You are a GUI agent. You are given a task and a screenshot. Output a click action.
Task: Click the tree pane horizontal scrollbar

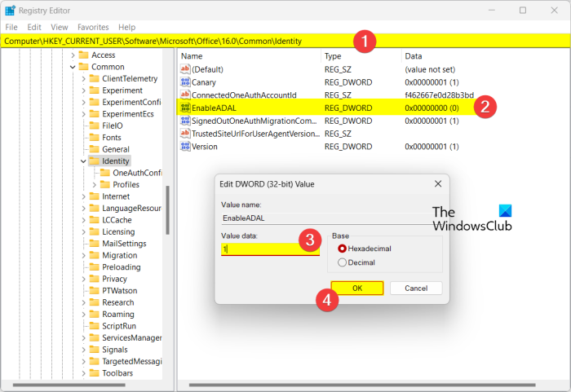click(69, 385)
